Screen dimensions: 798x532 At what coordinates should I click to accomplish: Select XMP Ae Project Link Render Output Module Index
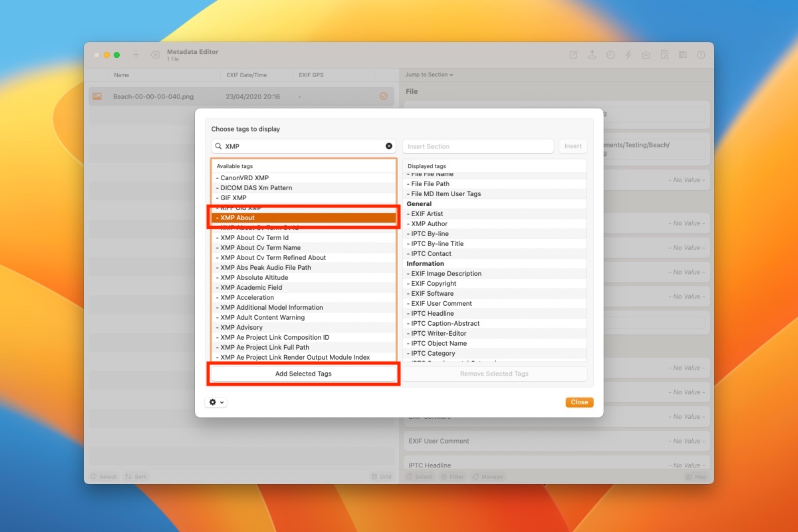[x=304, y=357]
